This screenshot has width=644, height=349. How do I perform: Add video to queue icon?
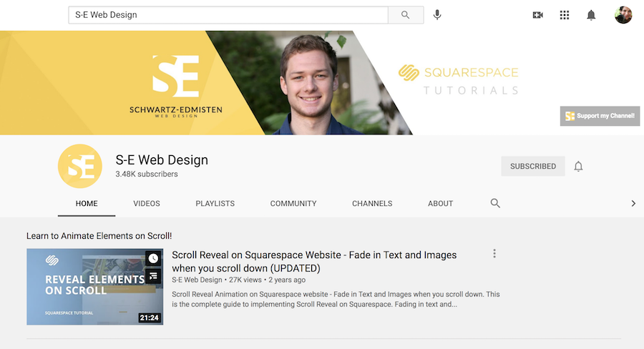pos(153,276)
